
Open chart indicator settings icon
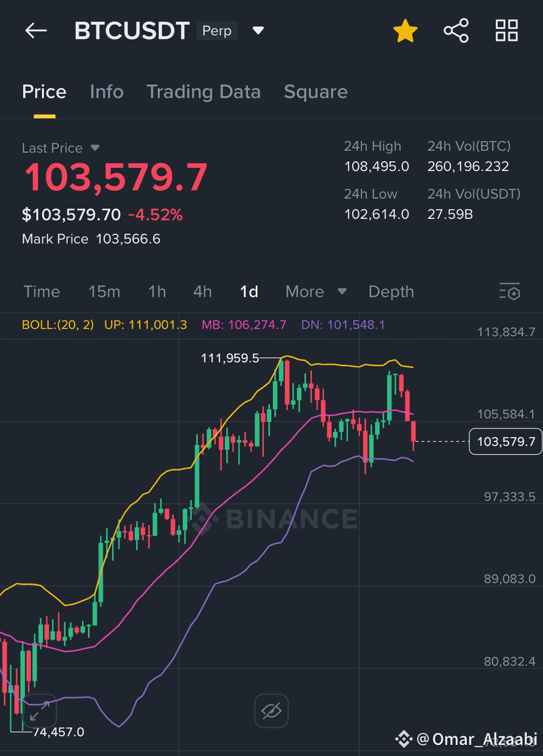510,291
